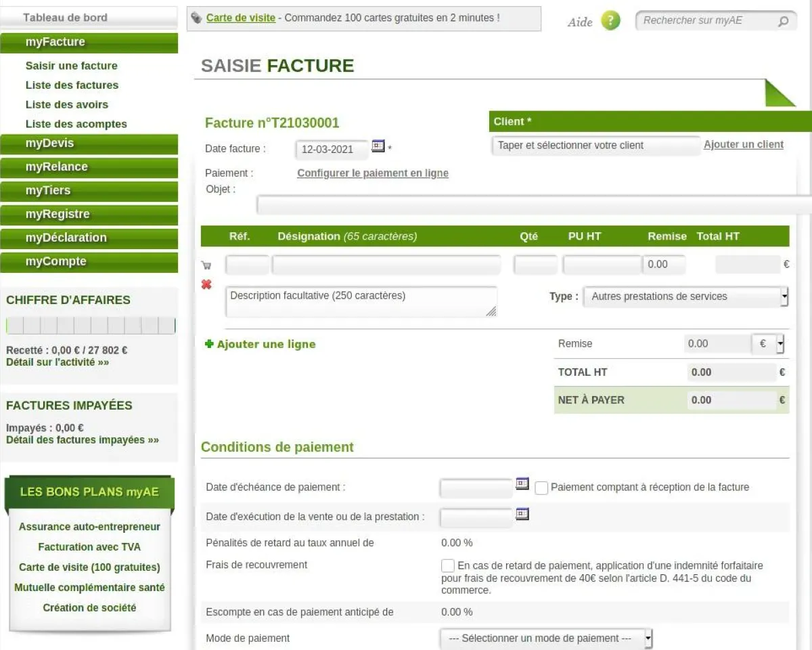Click the Escompte 0.00 % value

457,612
